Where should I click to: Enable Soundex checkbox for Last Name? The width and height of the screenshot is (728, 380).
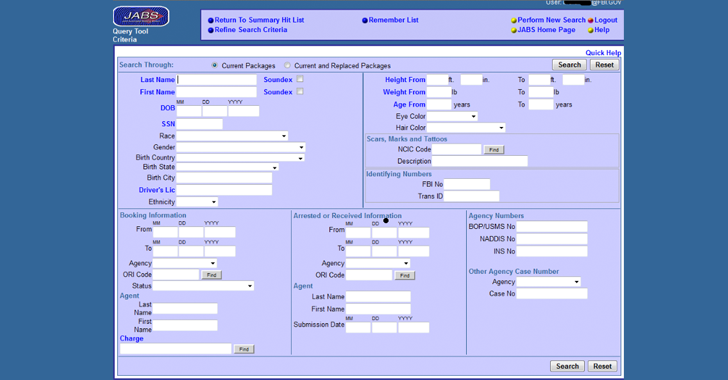coord(300,79)
